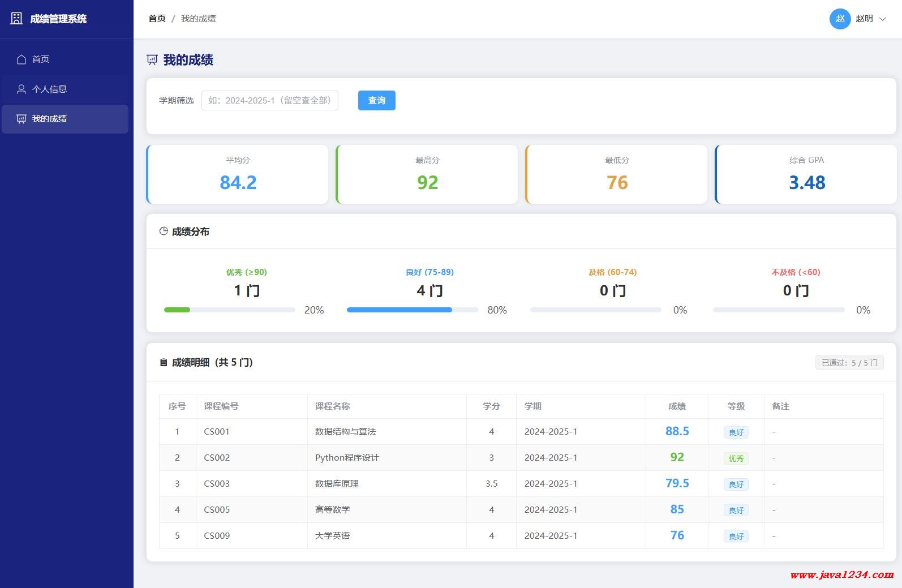Image resolution: width=902 pixels, height=588 pixels.
Task: Click the icon next to 我的成绩 page title
Action: point(152,60)
